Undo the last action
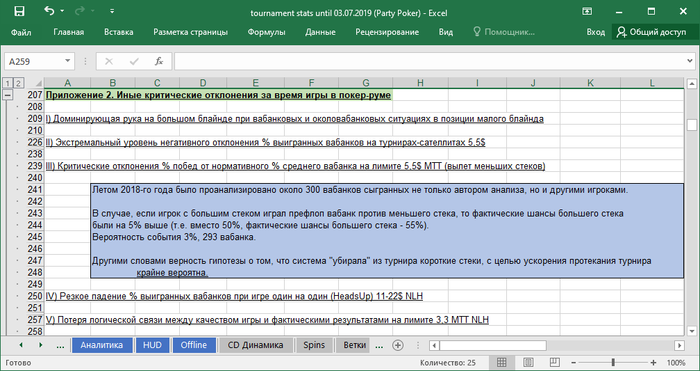The height and width of the screenshot is (371, 700). [49, 11]
